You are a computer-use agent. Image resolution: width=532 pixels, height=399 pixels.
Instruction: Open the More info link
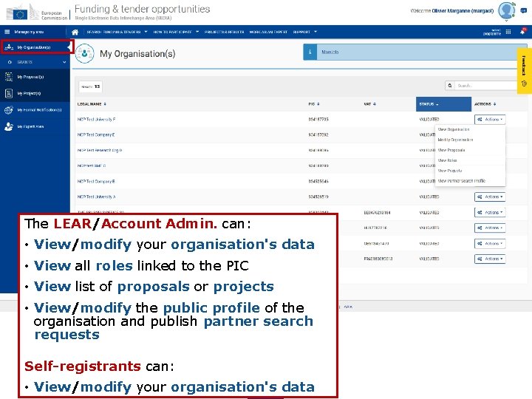330,52
